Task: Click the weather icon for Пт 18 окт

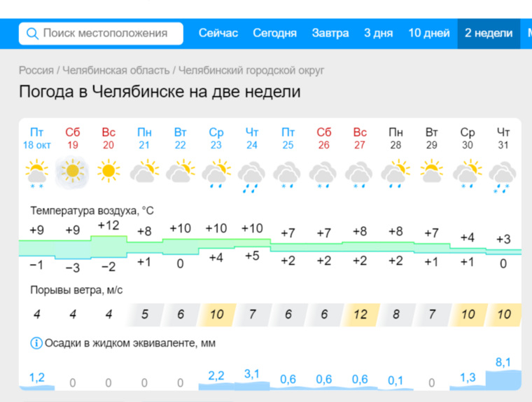Action: click(36, 174)
